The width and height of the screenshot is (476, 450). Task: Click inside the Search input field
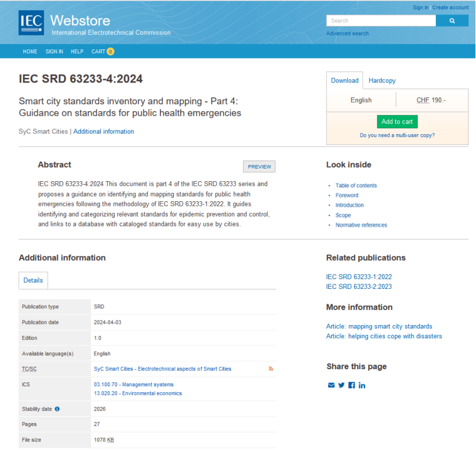(380, 21)
